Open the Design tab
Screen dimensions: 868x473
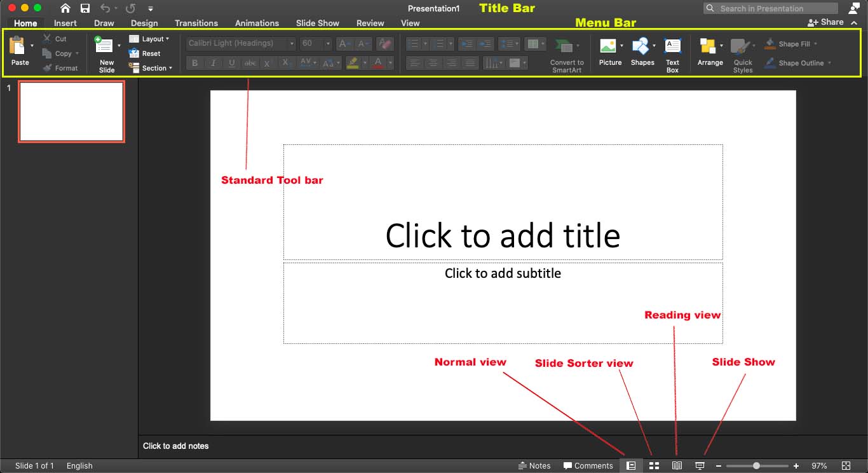144,23
